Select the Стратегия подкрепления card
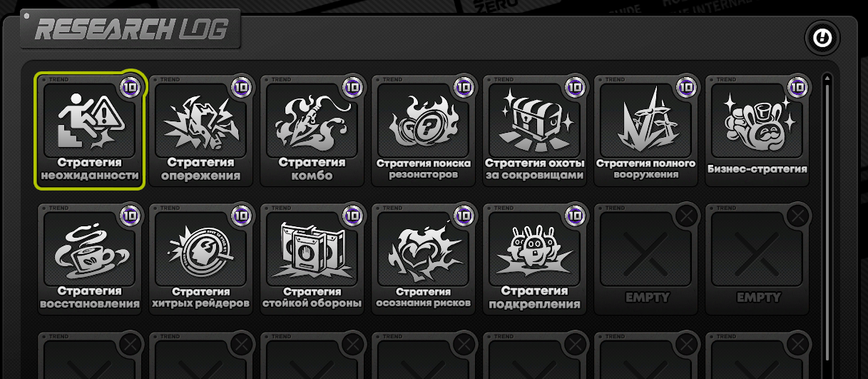This screenshot has height=379, width=868. [535, 258]
